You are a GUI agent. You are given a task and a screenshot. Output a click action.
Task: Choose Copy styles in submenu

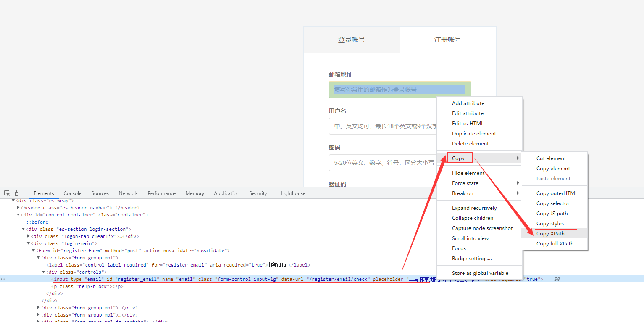555,224
